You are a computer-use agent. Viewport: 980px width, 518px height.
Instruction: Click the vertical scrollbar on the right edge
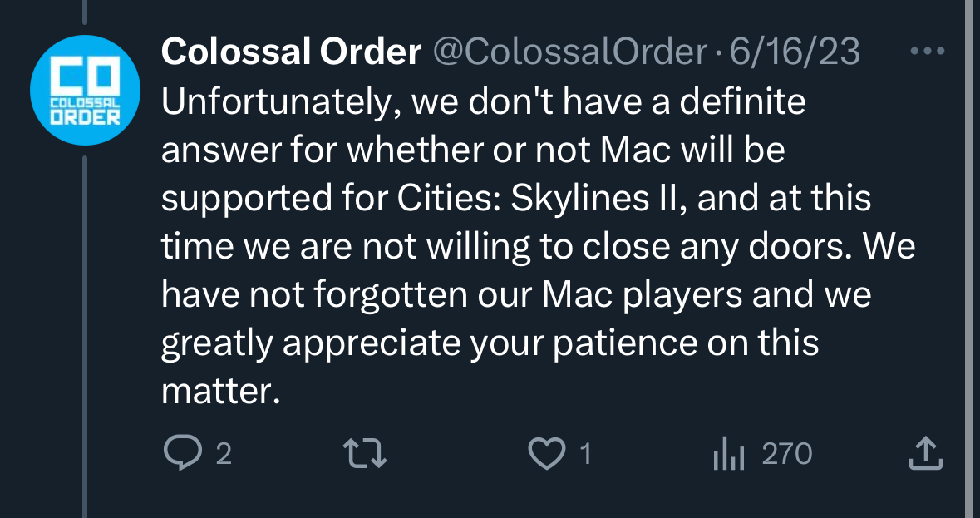pos(969,259)
